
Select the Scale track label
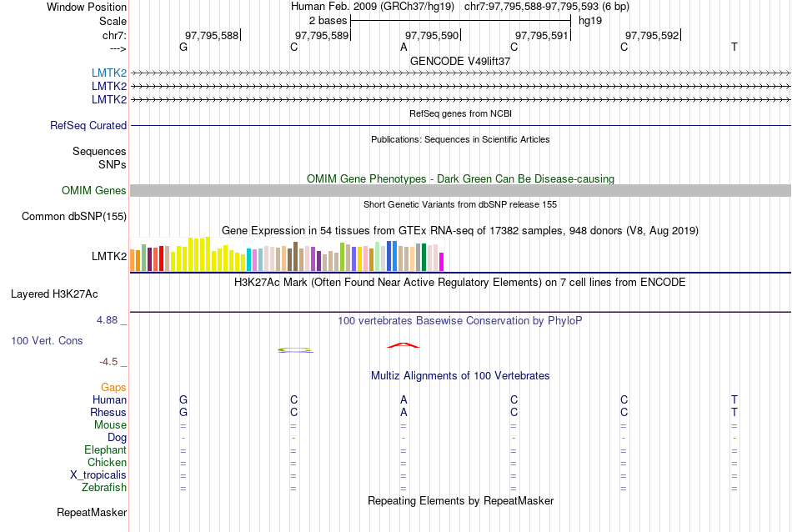pyautogui.click(x=113, y=21)
